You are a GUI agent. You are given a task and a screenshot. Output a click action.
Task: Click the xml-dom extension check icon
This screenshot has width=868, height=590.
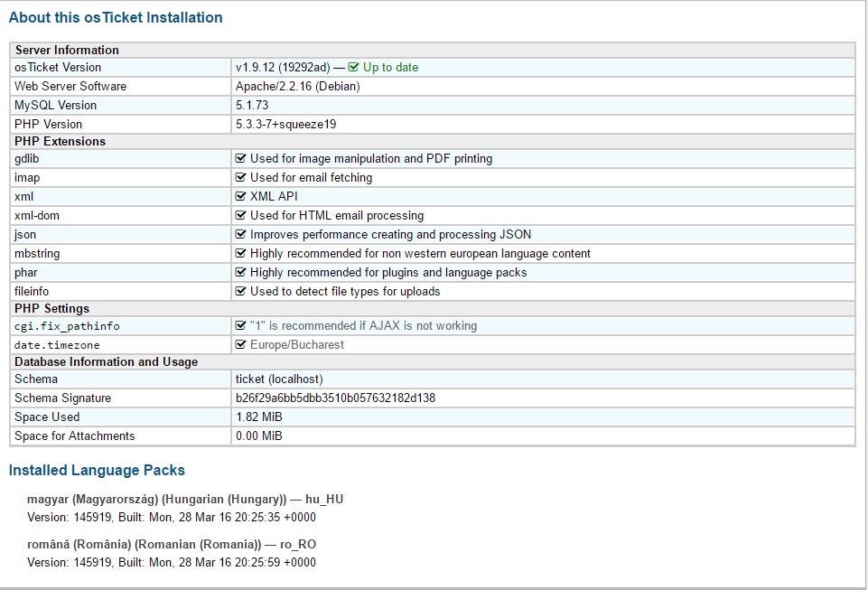pos(241,215)
